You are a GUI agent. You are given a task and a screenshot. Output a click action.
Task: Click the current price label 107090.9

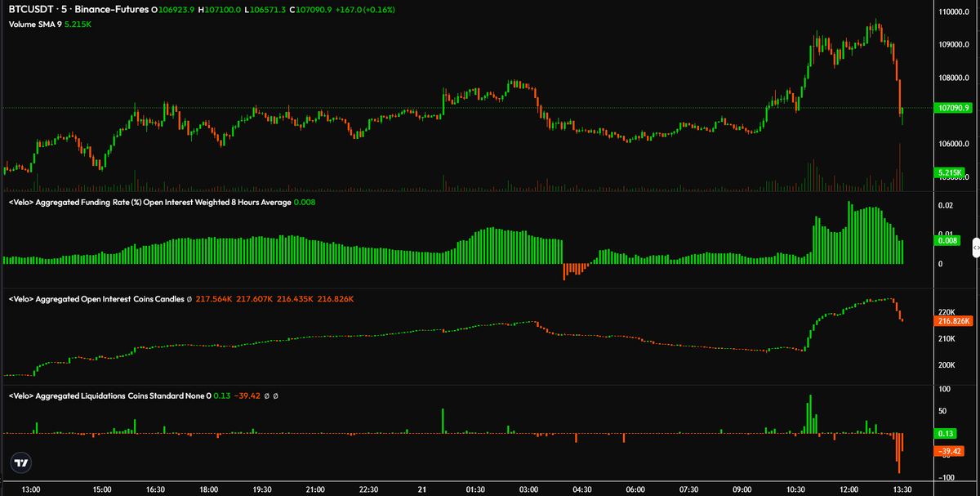[x=954, y=108]
